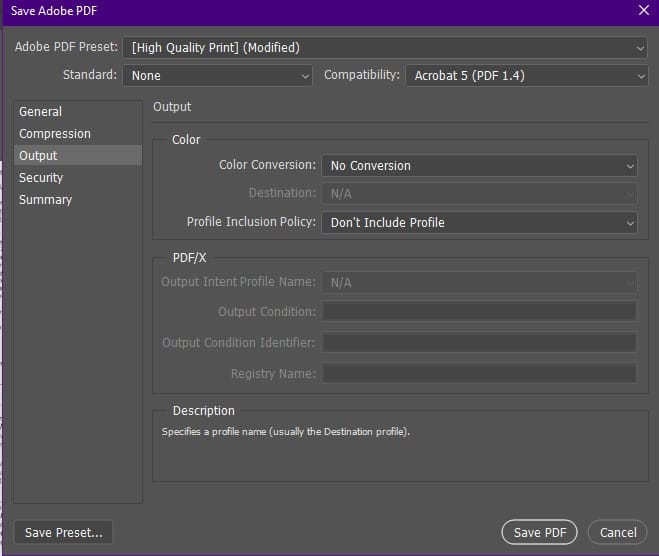The width and height of the screenshot is (659, 556).
Task: Open the Compatibility dropdown
Action: pos(527,76)
